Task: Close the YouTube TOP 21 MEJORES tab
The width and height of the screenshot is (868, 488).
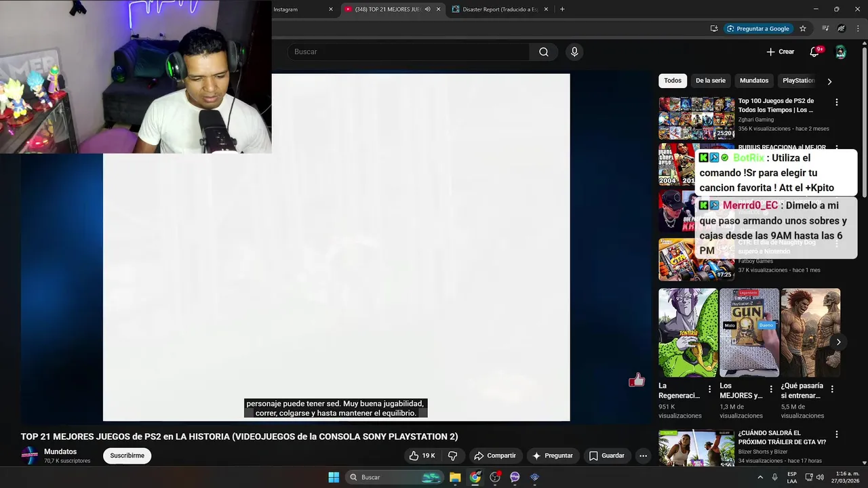Action: click(x=438, y=9)
